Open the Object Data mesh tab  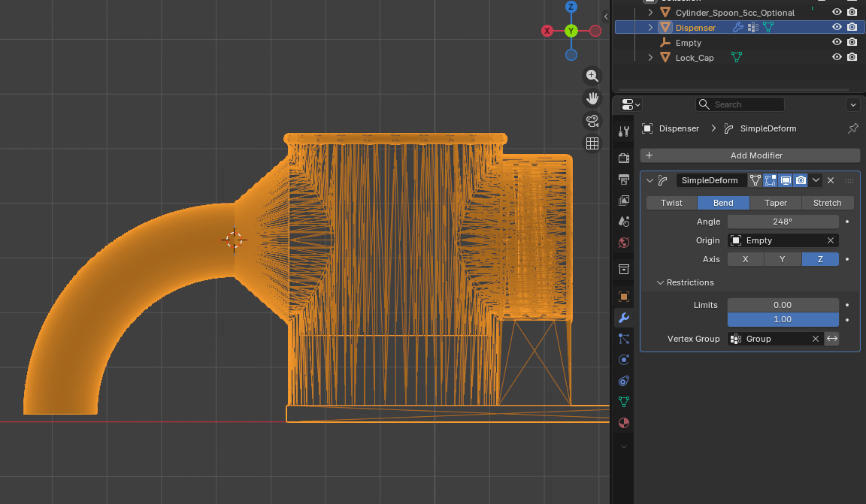coord(623,402)
